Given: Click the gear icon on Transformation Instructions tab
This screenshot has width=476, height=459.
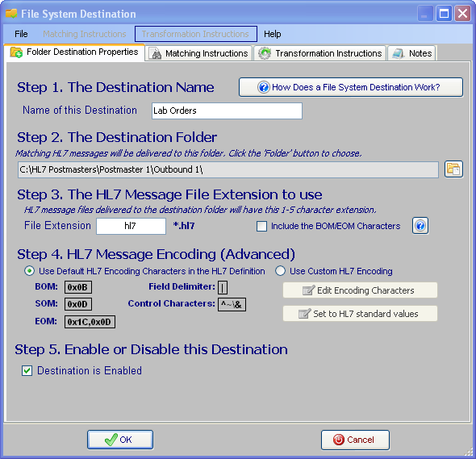Looking at the screenshot, I should click(265, 53).
